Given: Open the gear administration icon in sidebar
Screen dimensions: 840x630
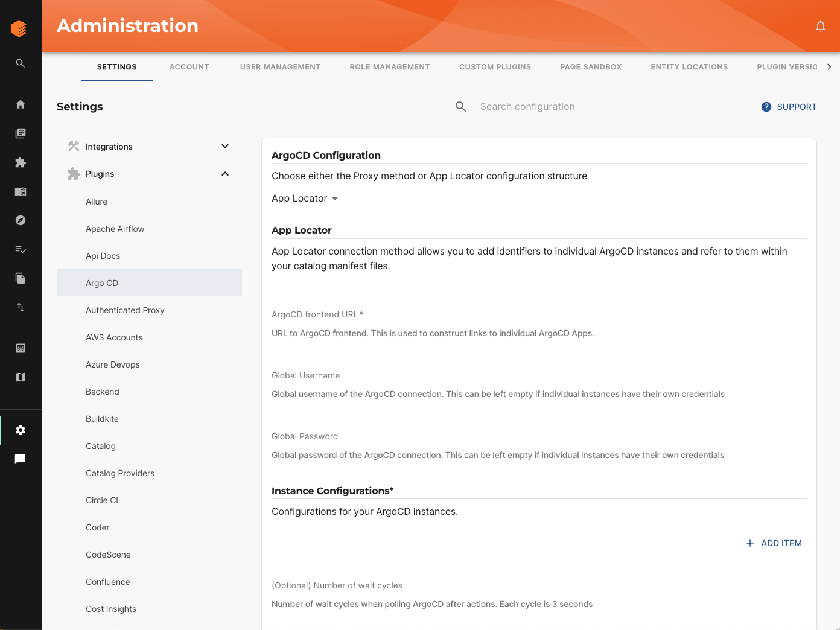Looking at the screenshot, I should [x=21, y=430].
